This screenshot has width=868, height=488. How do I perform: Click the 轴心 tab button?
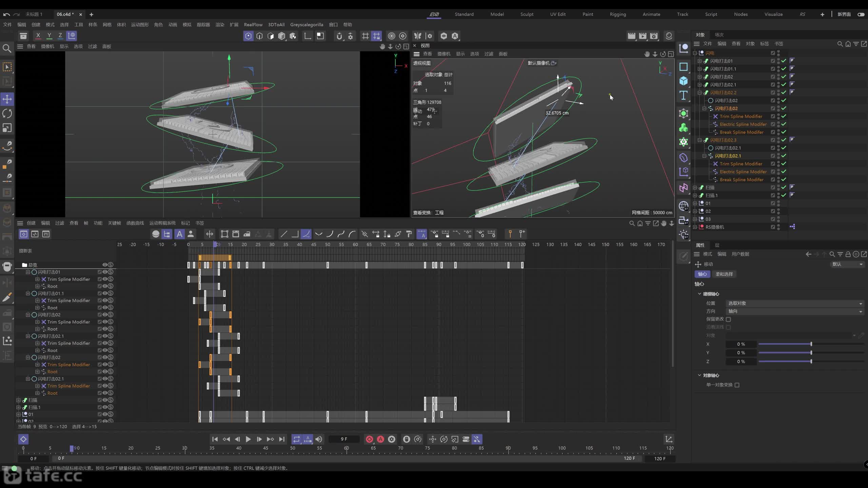pyautogui.click(x=702, y=274)
